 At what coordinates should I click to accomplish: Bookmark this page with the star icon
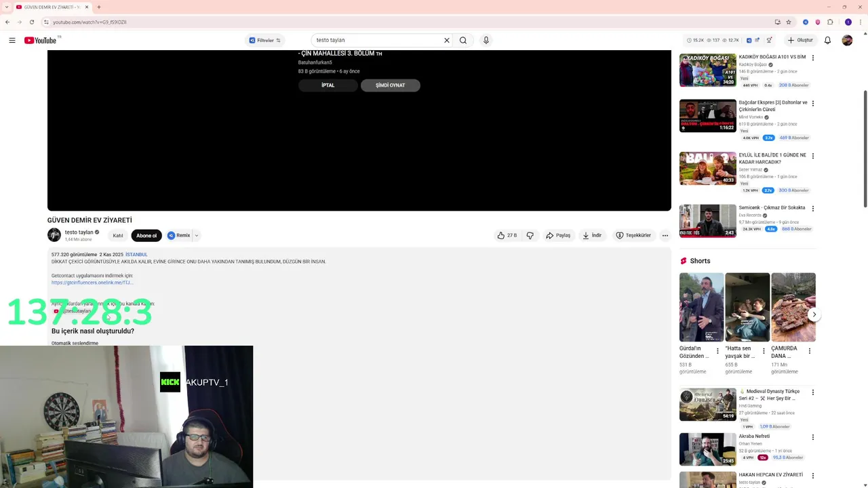pyautogui.click(x=789, y=22)
